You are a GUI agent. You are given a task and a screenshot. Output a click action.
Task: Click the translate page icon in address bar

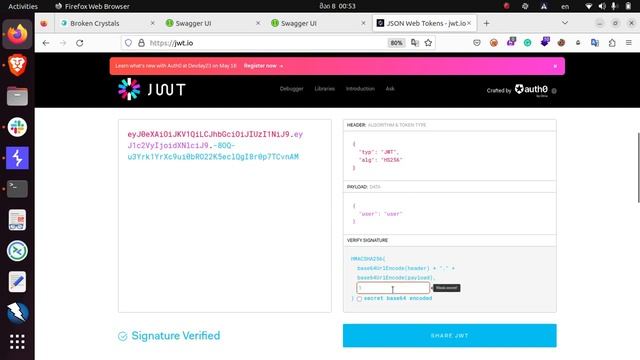[415, 43]
